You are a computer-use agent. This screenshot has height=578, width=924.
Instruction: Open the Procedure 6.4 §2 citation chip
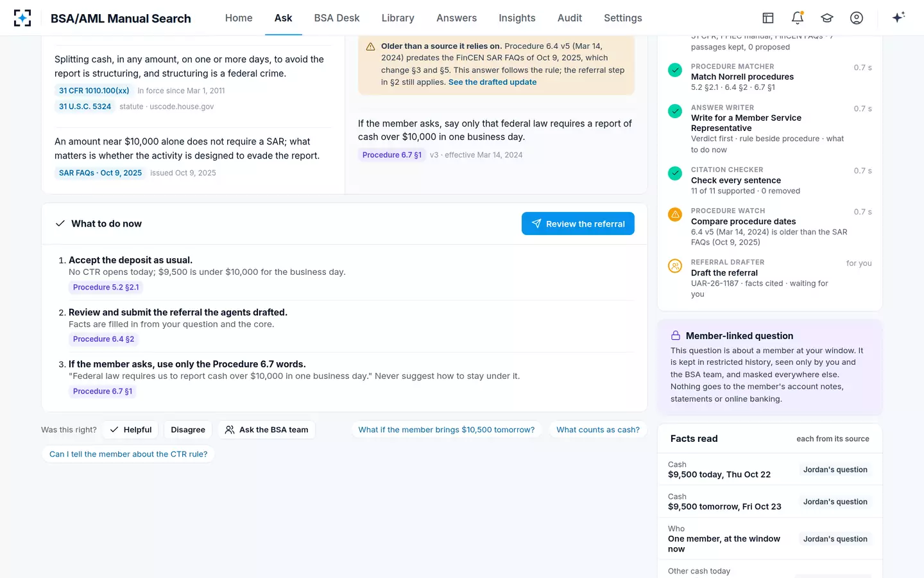tap(103, 339)
